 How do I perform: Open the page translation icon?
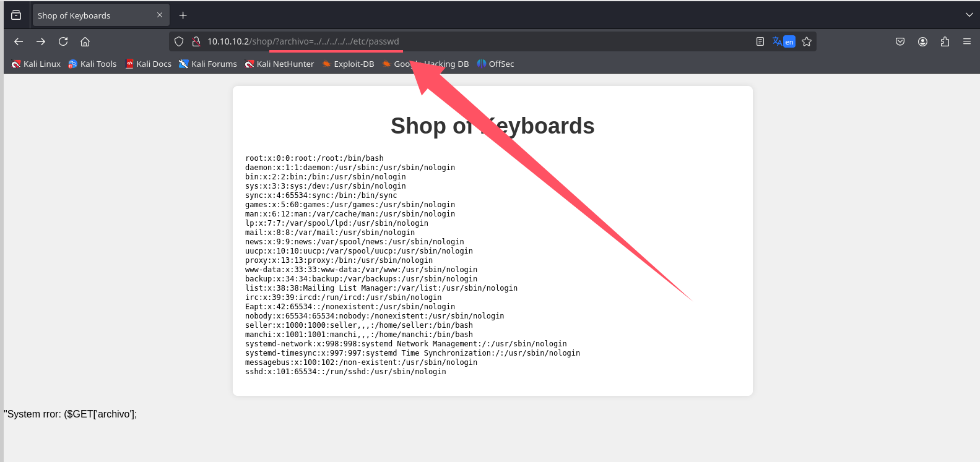pyautogui.click(x=783, y=41)
